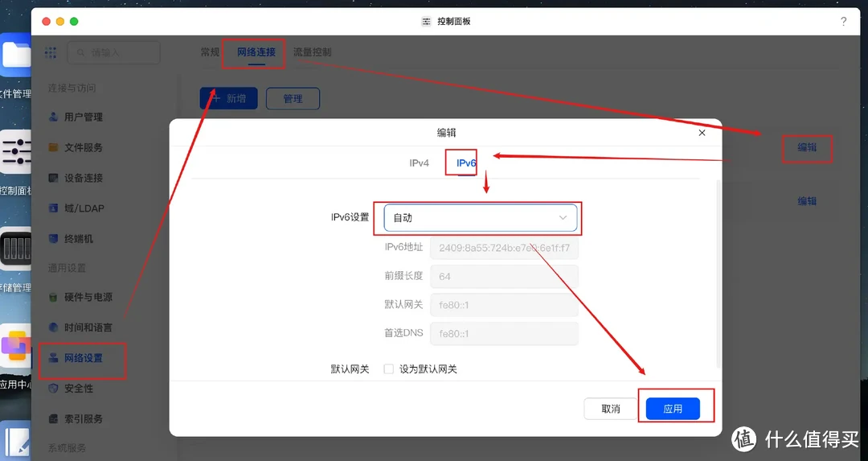Image resolution: width=868 pixels, height=461 pixels.
Task: Open the 控制面板 desktop icon
Action: coord(15,152)
